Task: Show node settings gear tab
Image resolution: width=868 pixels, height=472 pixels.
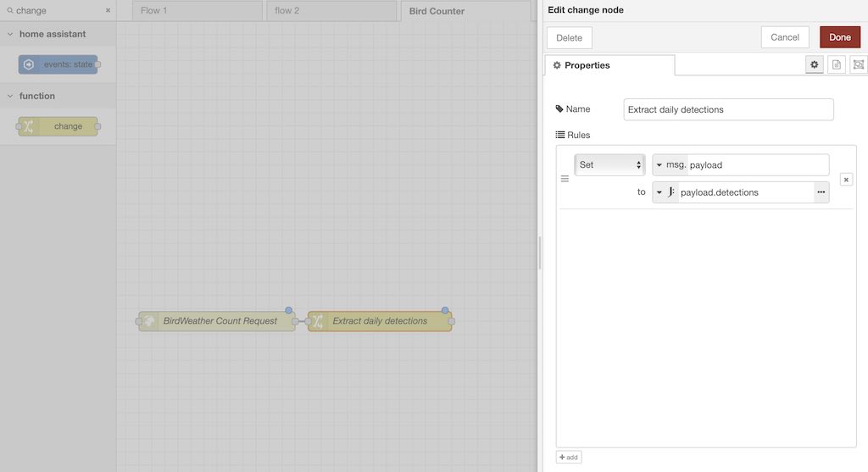Action: pos(814,64)
